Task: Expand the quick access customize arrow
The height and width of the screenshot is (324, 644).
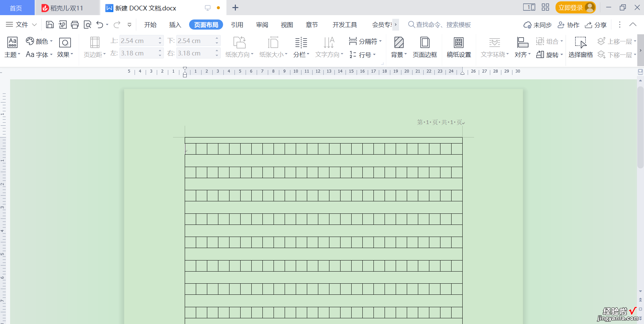Action: pyautogui.click(x=129, y=25)
